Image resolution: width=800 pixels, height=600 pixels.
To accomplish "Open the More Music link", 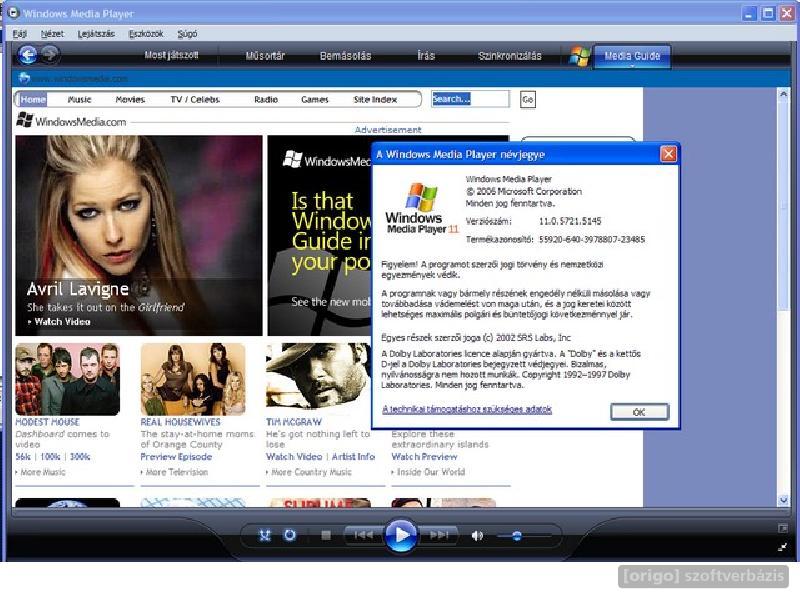I will [42, 472].
